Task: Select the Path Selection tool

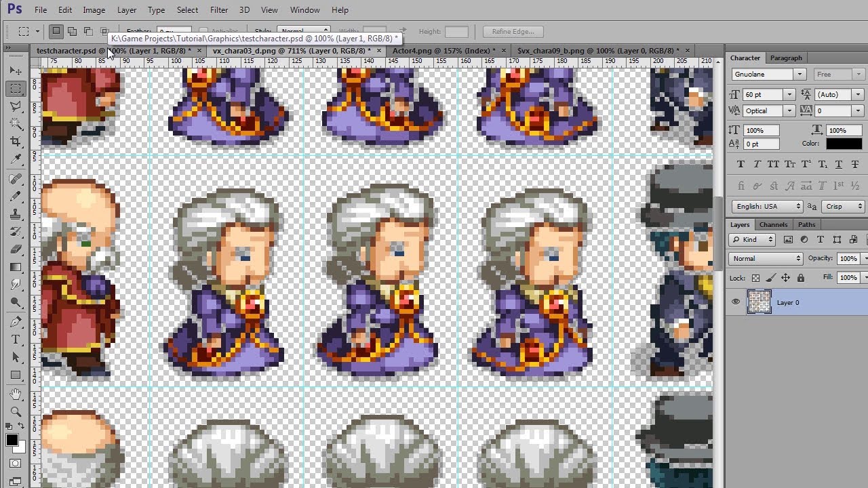Action: coord(16,357)
